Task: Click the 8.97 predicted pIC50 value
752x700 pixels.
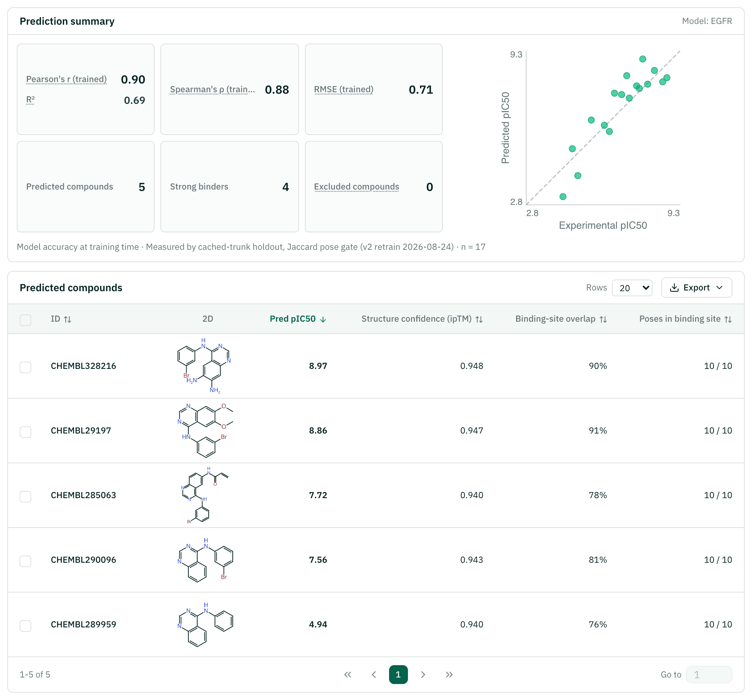Action: tap(318, 366)
